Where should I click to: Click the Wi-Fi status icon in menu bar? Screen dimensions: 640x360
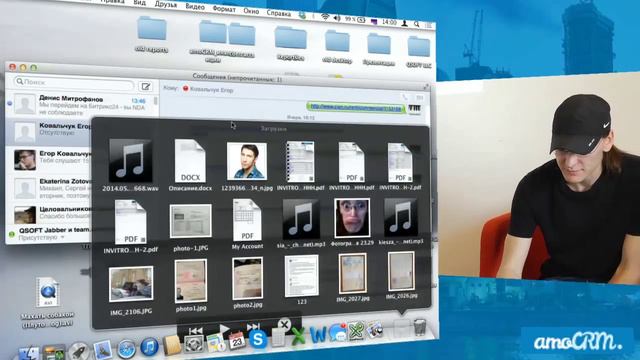(325, 17)
